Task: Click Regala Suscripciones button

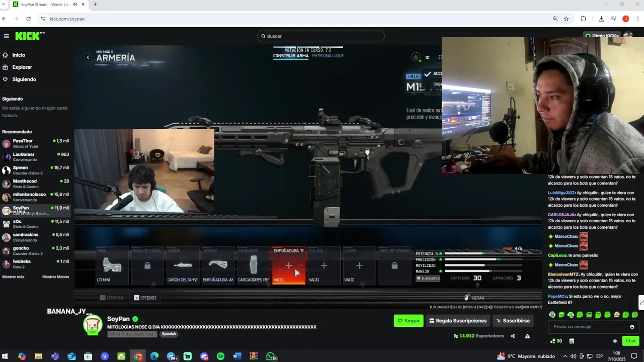Action: 458,321
